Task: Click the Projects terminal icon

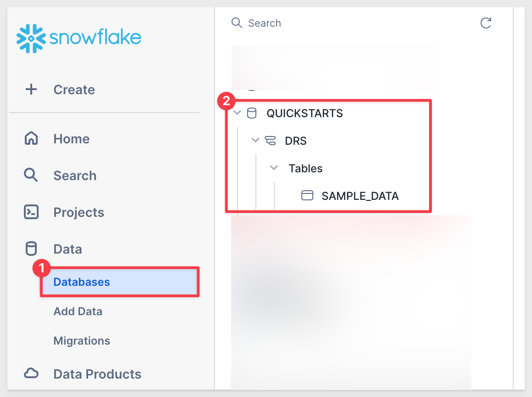Action: point(31,212)
